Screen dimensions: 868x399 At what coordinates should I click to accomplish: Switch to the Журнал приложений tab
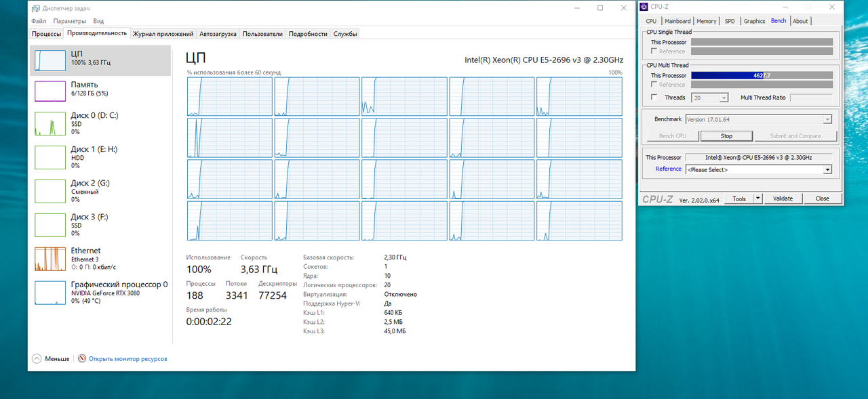pos(163,34)
